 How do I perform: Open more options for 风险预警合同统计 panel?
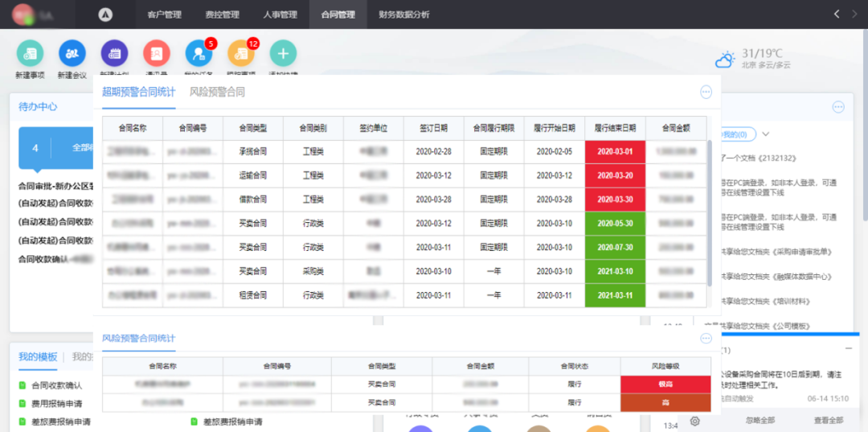click(x=706, y=339)
